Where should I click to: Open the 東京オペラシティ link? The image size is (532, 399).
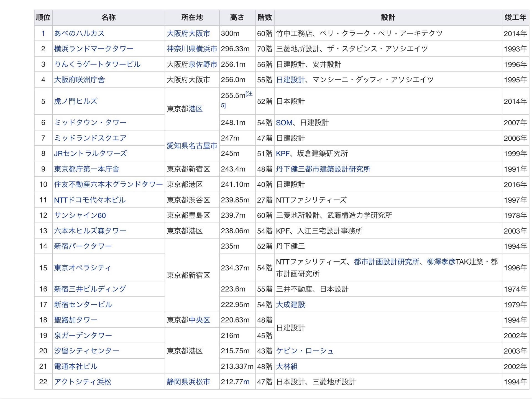(x=82, y=268)
